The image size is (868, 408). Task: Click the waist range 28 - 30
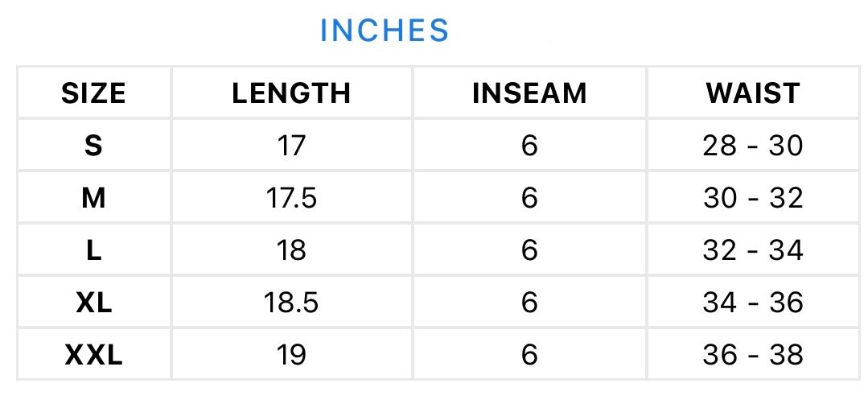coord(753,146)
